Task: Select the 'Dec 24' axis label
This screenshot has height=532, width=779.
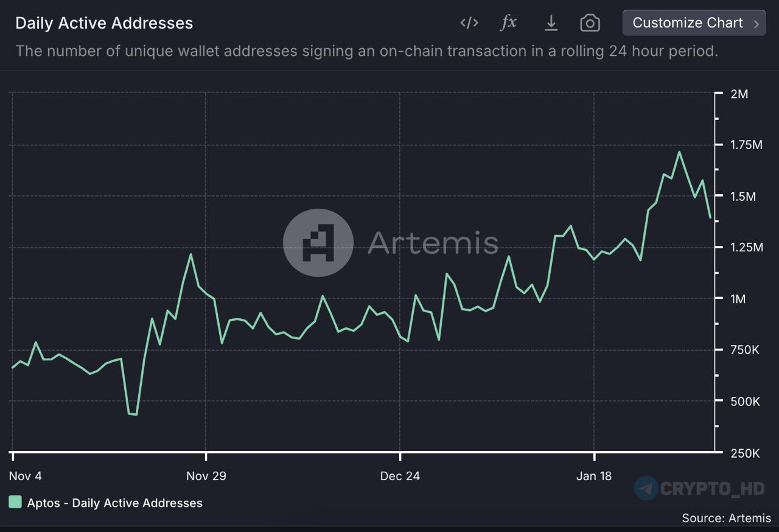Action: pos(400,476)
